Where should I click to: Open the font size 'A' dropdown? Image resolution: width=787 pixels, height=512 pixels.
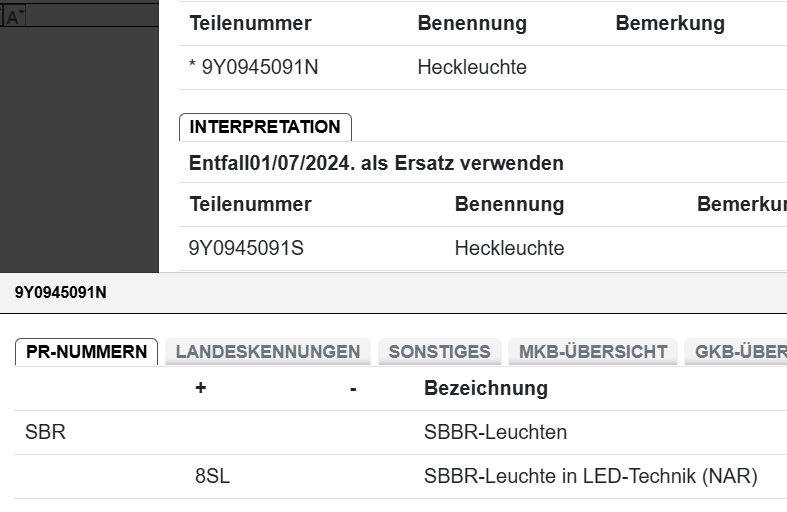(x=14, y=17)
